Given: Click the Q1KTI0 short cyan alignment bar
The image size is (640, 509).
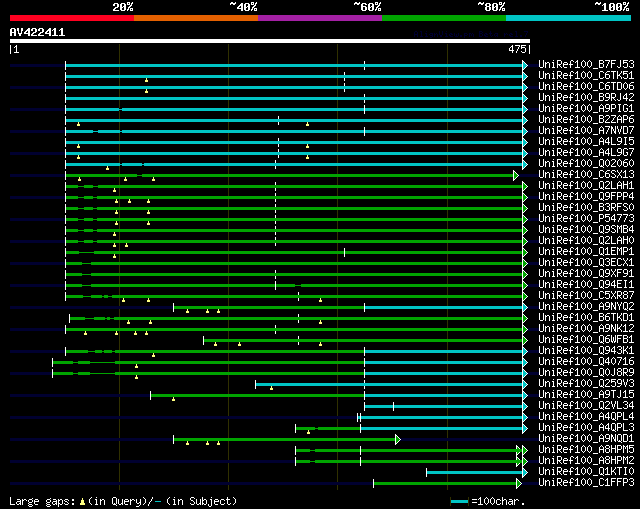Looking at the screenshot, I should pos(474,473).
